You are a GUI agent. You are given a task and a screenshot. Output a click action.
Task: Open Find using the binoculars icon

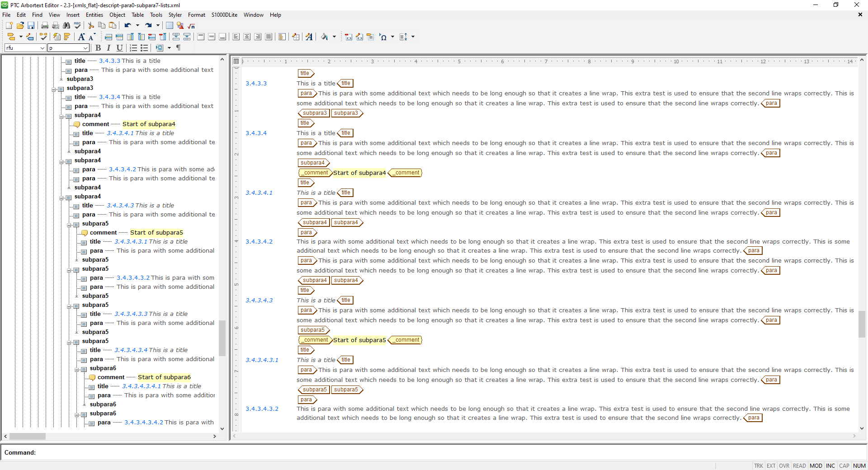pos(66,25)
